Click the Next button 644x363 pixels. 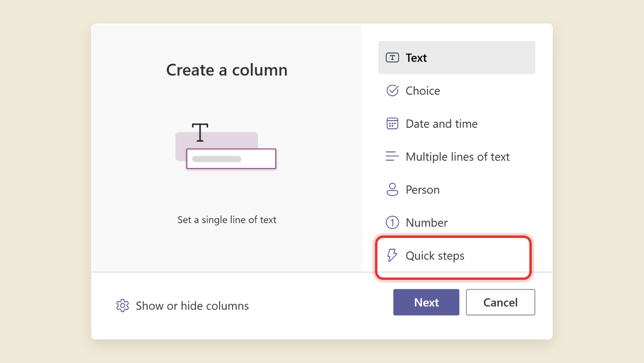[x=426, y=302]
